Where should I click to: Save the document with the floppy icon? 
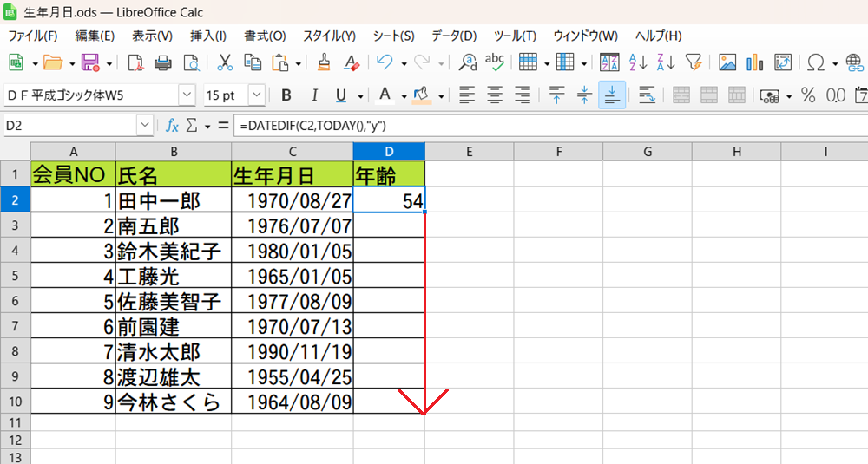pos(90,62)
